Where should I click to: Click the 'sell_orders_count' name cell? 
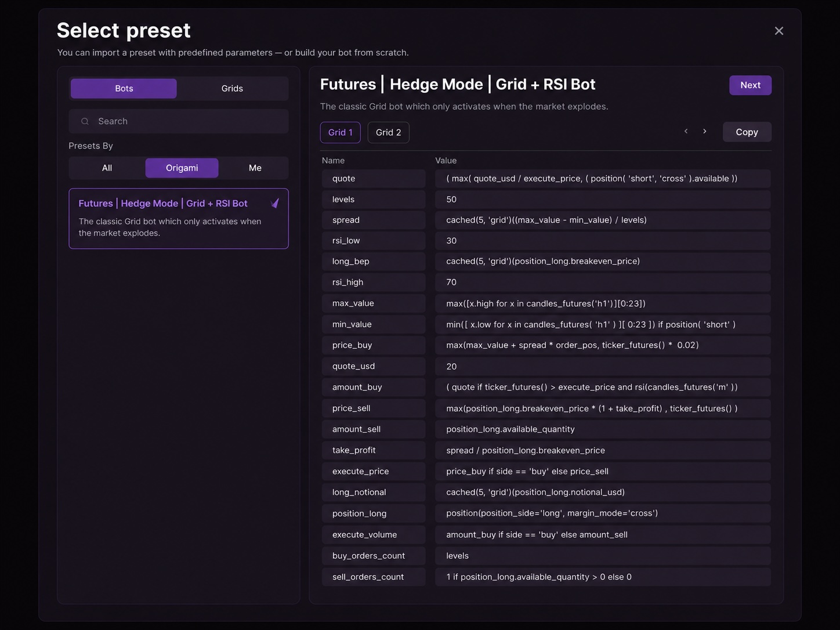[x=374, y=577]
